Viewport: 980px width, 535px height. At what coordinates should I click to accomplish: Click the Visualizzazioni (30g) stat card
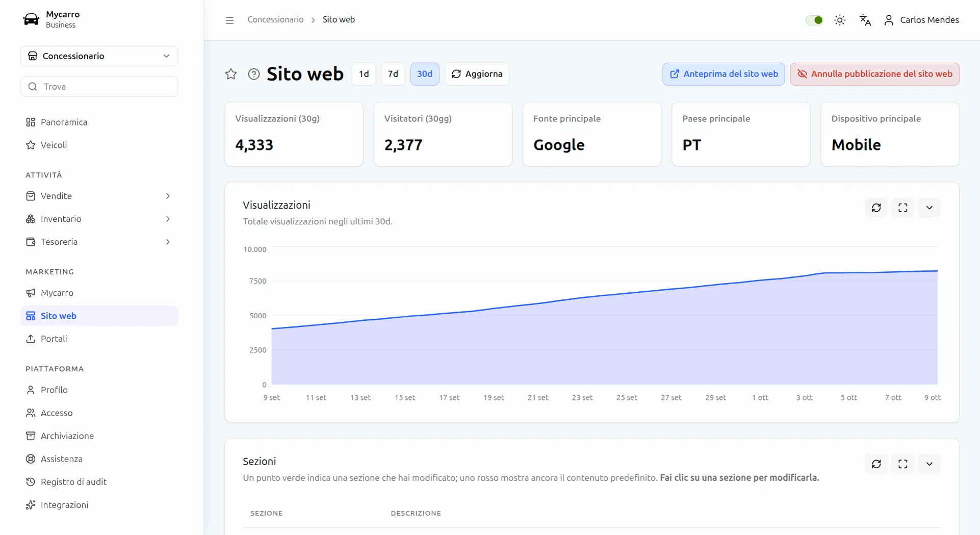click(294, 134)
